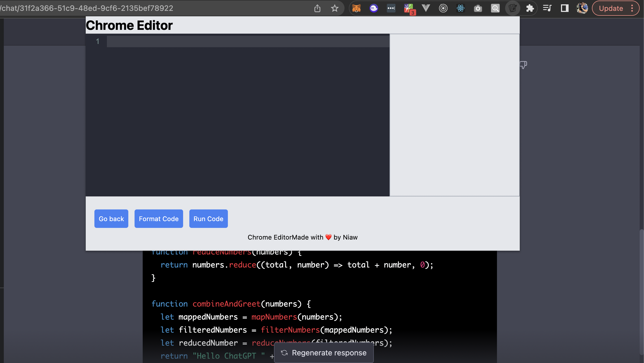Open Chrome three-dot menu
The image size is (644, 363).
click(x=632, y=8)
